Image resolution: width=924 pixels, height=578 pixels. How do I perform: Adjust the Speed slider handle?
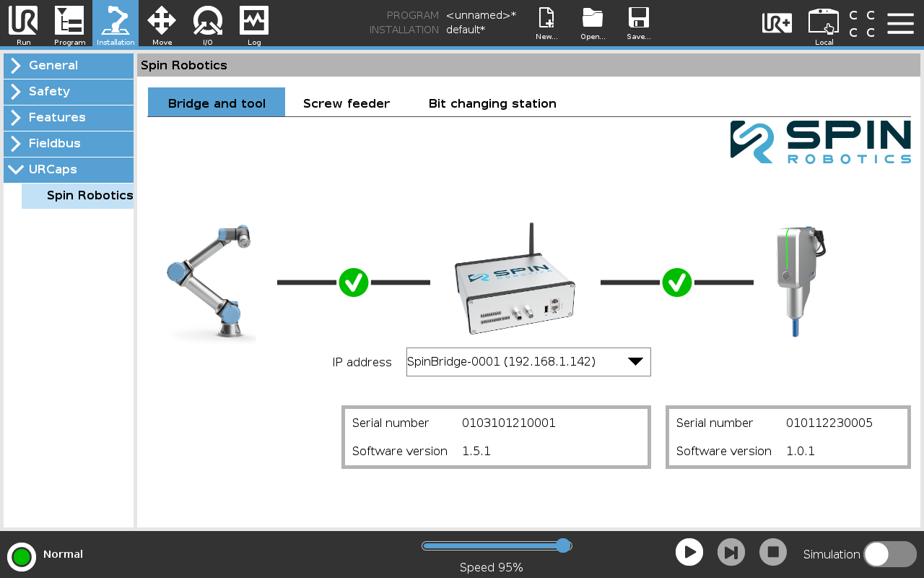point(564,545)
